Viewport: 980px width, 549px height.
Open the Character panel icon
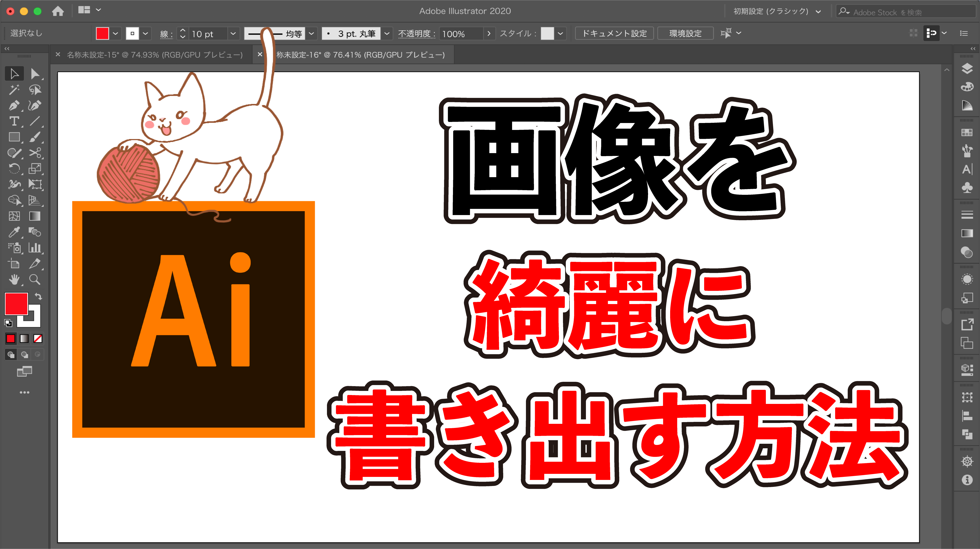(967, 169)
